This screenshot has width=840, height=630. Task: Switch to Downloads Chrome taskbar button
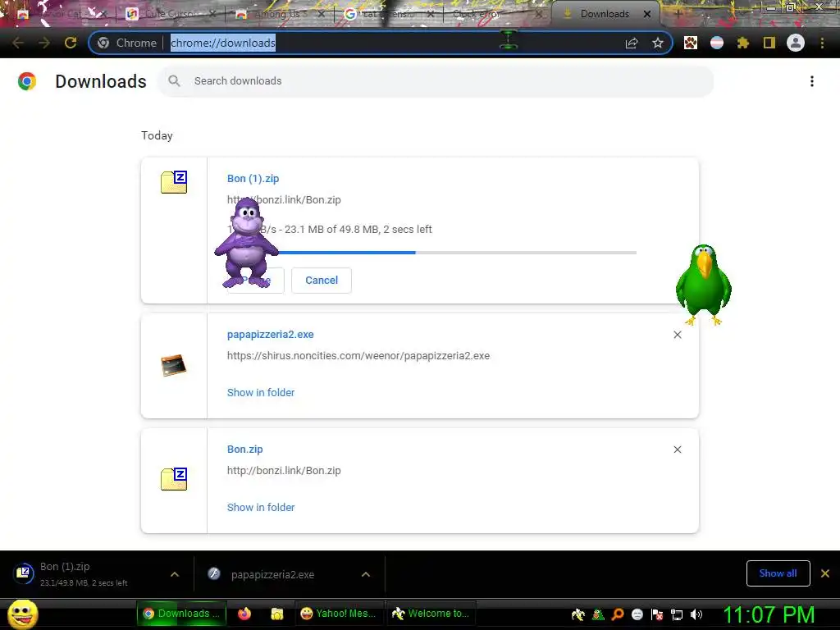click(181, 614)
